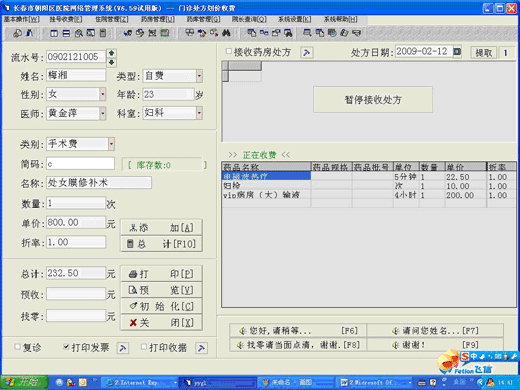Click the Sogou IME S icon
The width and height of the screenshot is (520, 390).
(x=465, y=356)
